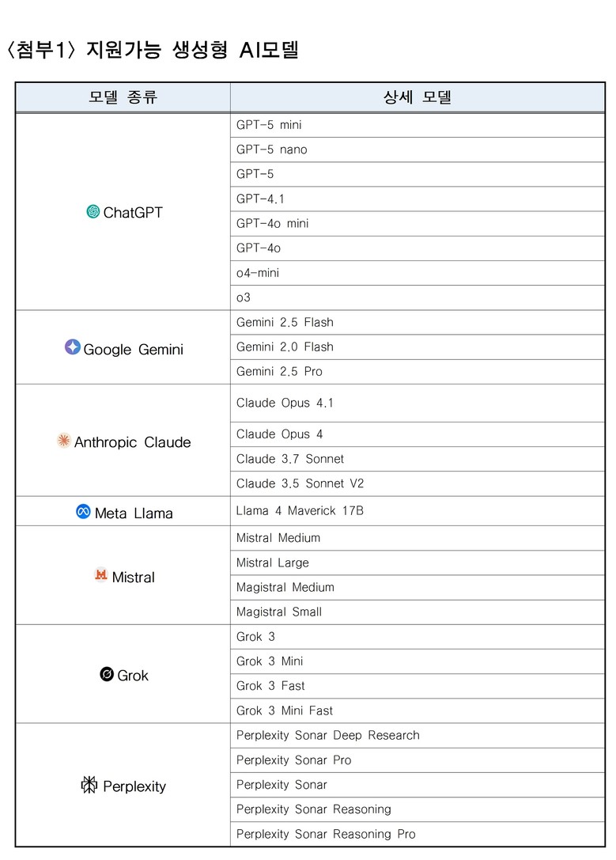Viewport: 616px width, 860px height.
Task: Click the Anthropic Claude sunburst icon
Action: coord(64,441)
